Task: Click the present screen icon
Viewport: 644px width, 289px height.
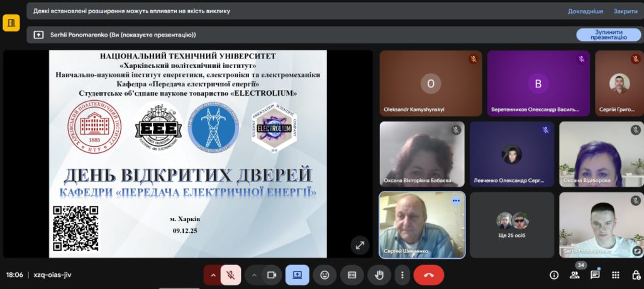Action: (297, 275)
